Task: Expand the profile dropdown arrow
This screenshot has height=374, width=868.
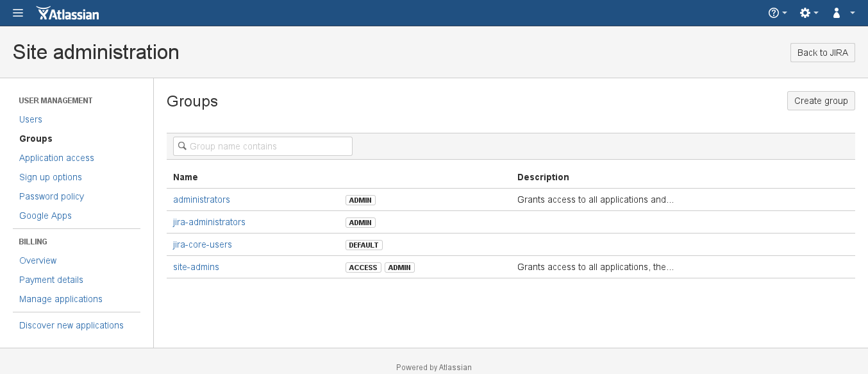Action: coord(853,13)
